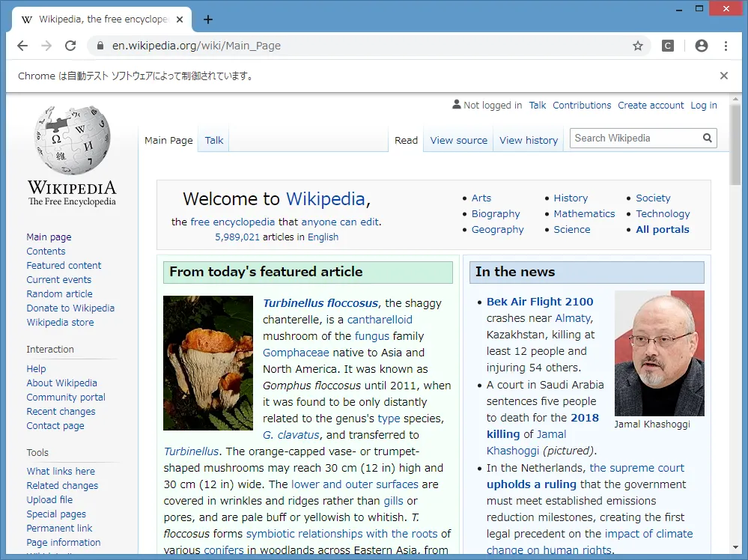This screenshot has width=748, height=560.
Task: Select the View source tab
Action: [x=457, y=140]
